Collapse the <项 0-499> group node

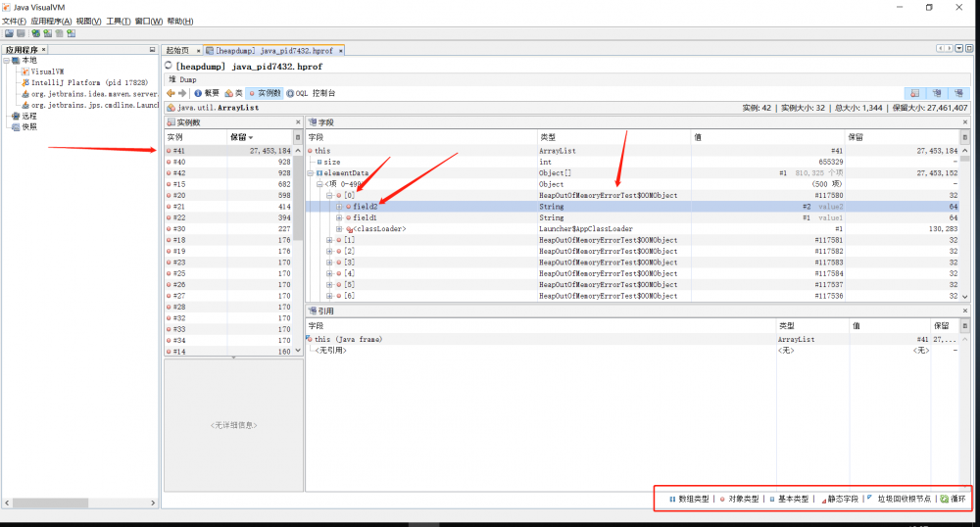(319, 184)
